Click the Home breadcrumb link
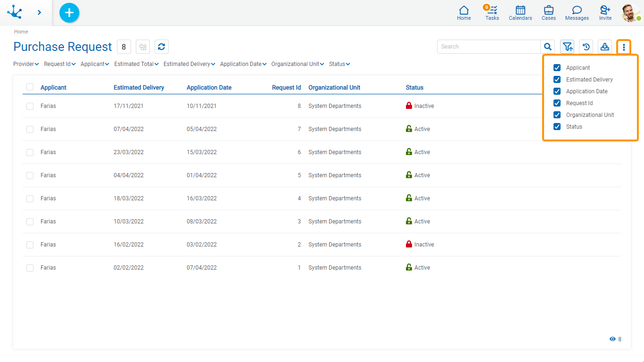 (x=21, y=32)
